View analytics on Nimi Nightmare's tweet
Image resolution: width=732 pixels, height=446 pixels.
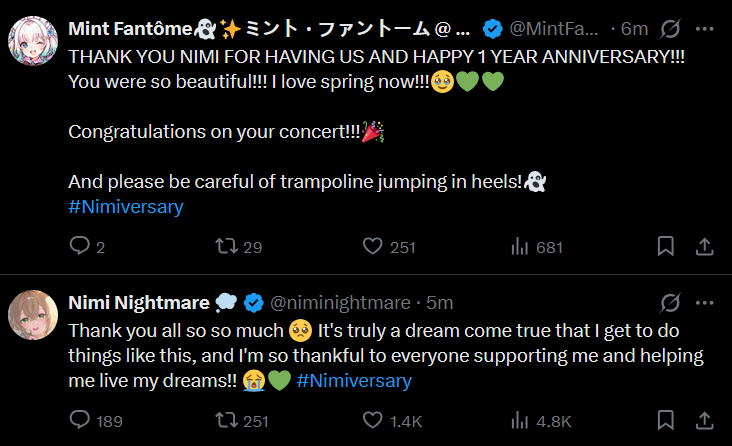[520, 420]
